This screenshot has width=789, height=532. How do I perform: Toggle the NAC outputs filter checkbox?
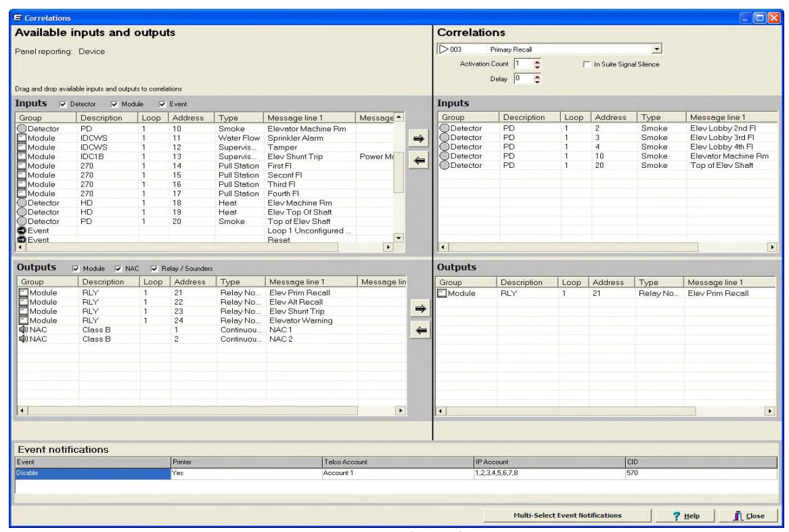point(118,269)
